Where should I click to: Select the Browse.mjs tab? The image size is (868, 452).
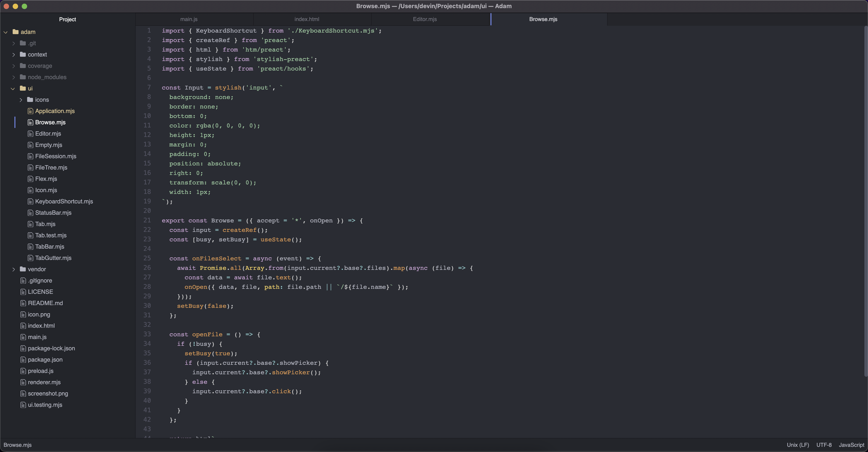[549, 19]
